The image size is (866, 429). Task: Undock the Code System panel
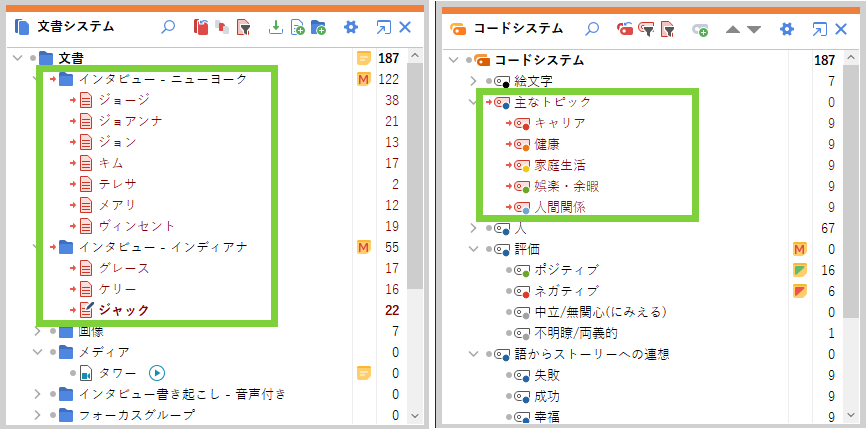click(x=819, y=29)
